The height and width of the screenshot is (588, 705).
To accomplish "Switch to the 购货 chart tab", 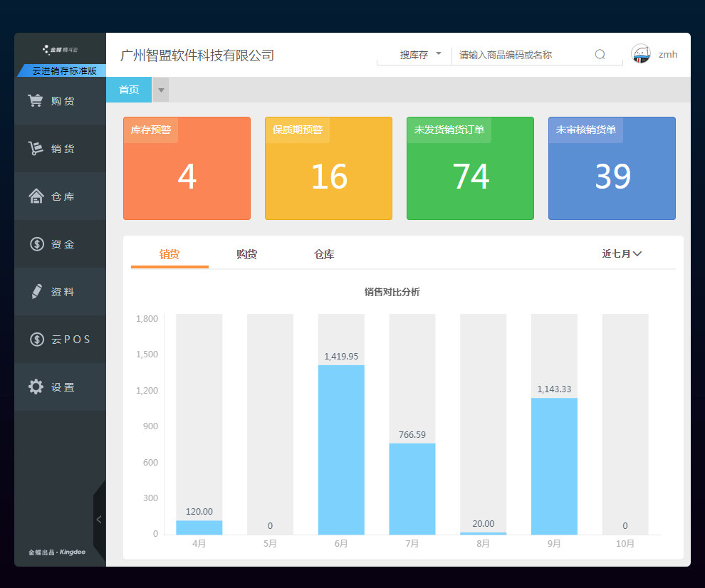I will [247, 254].
